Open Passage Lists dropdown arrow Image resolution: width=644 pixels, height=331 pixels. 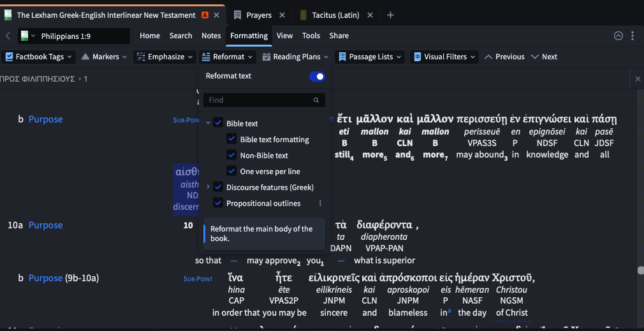pyautogui.click(x=399, y=57)
